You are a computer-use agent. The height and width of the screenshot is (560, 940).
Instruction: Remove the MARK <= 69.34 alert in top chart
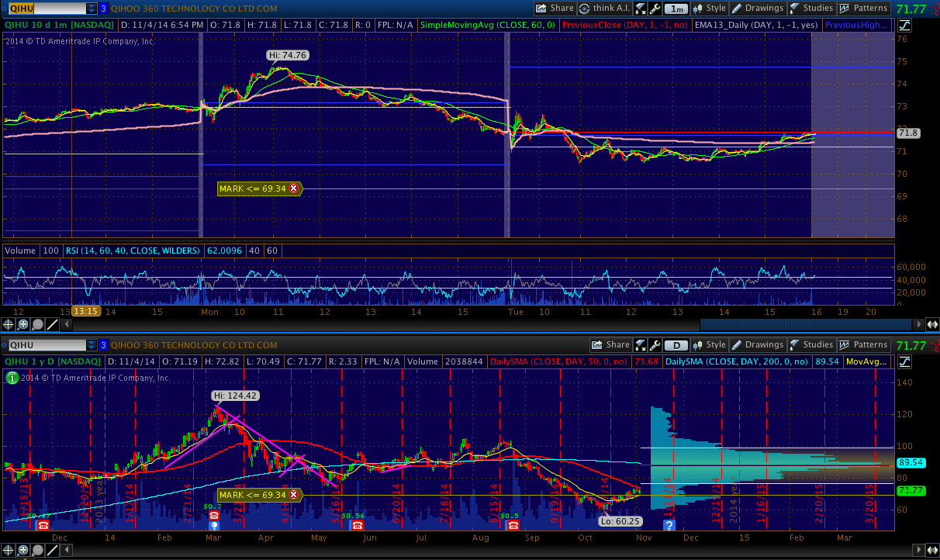tap(293, 188)
